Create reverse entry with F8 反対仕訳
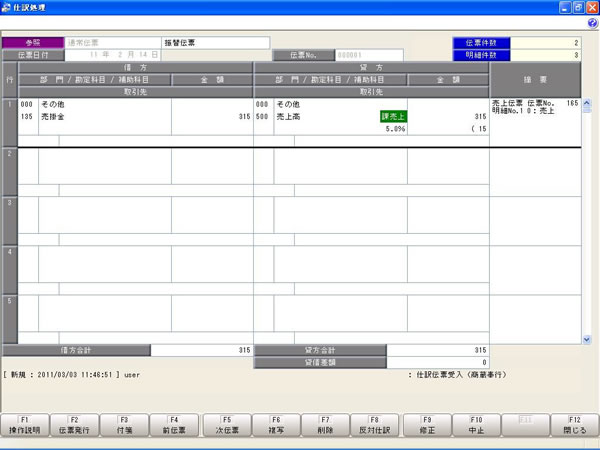 375,425
